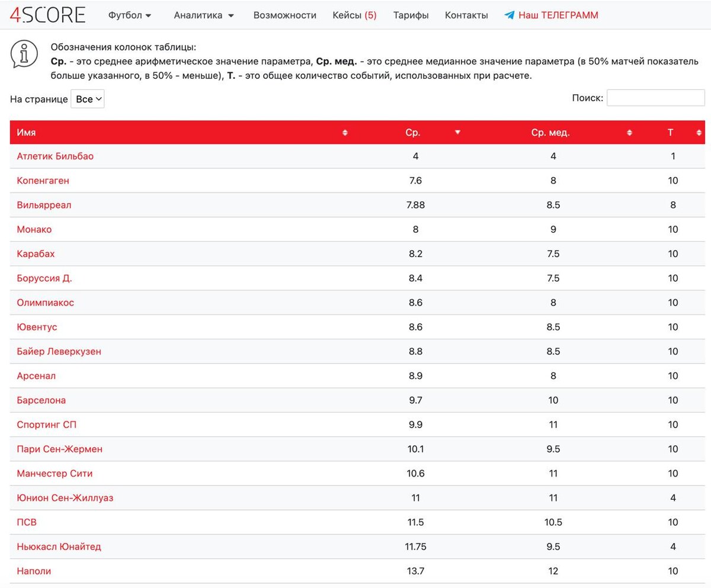
Task: Click the Telegram paper plane icon
Action: [x=510, y=15]
